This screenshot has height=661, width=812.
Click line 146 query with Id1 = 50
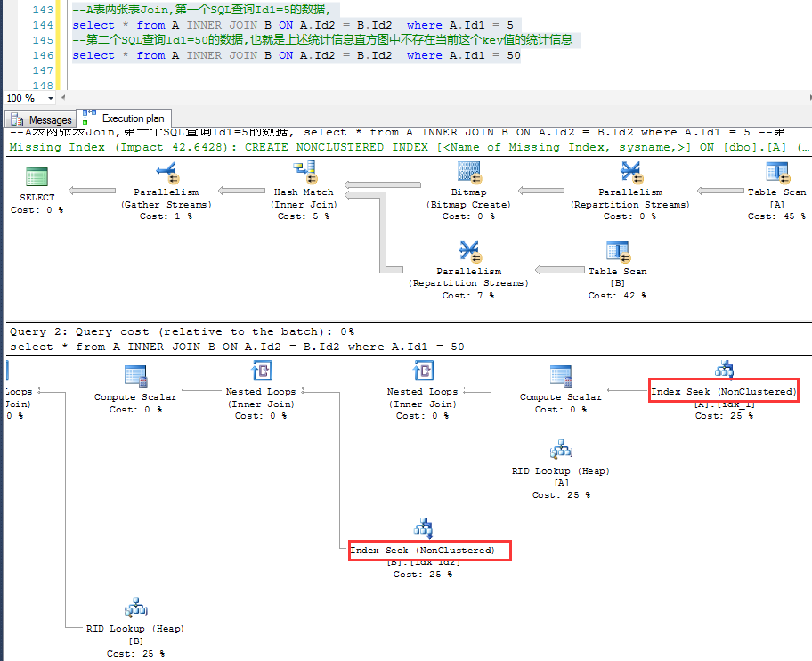tap(296, 55)
